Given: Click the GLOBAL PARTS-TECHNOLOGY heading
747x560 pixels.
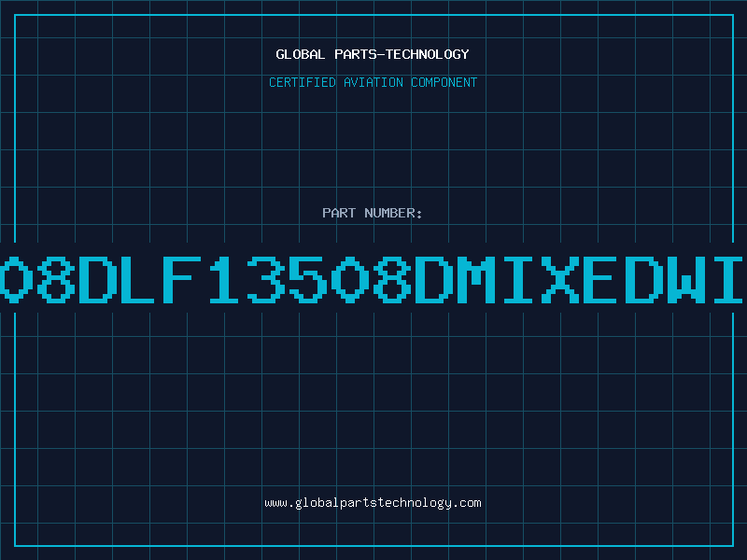Looking at the screenshot, I should (373, 54).
